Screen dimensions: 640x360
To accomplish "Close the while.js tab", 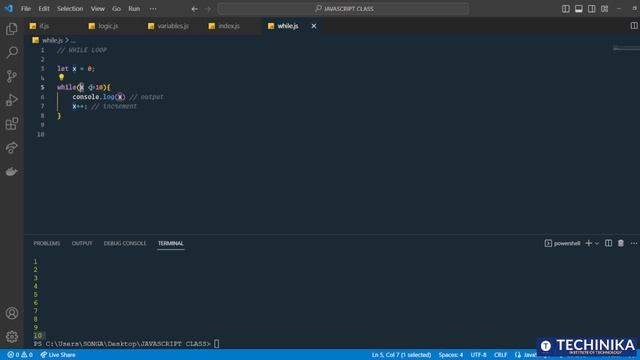I will pos(314,26).
